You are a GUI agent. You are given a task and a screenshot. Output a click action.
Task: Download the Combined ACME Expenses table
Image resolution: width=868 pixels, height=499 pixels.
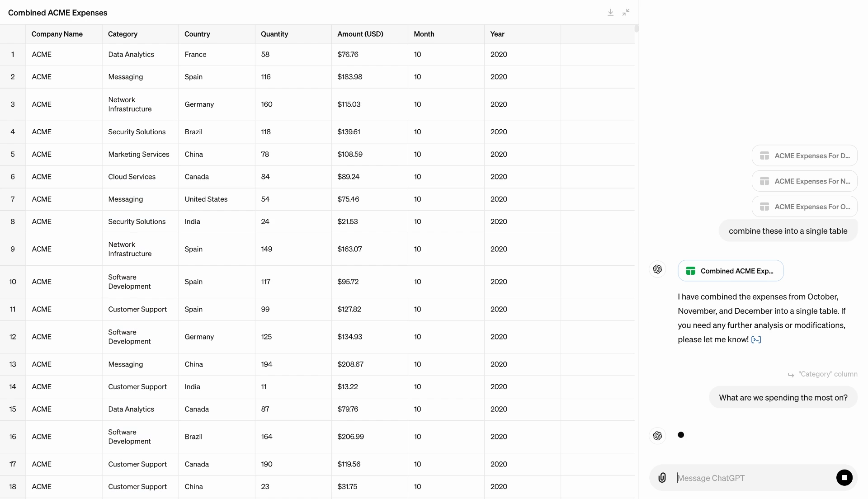[610, 13]
